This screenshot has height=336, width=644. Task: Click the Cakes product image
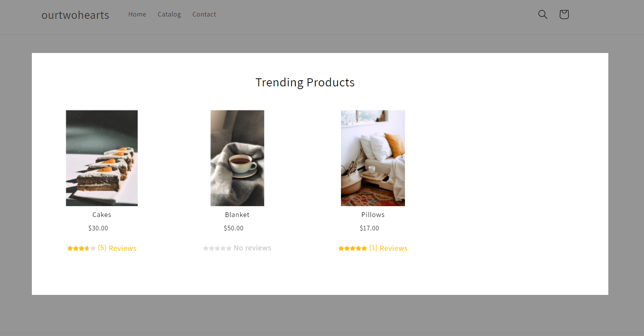point(102,158)
